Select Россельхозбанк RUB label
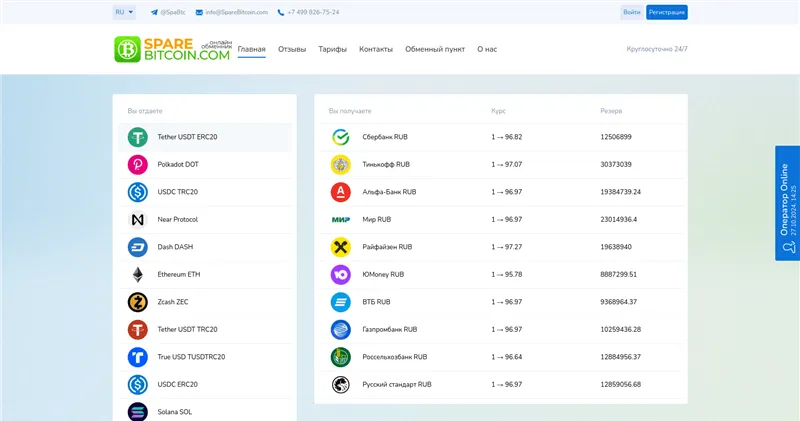The width and height of the screenshot is (800, 421). [395, 357]
